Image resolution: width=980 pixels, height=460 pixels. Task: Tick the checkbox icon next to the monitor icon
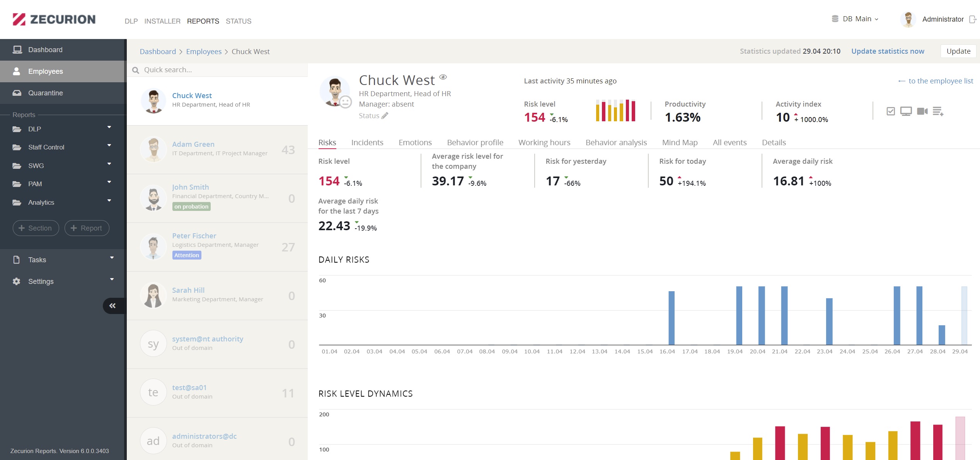pyautogui.click(x=891, y=111)
